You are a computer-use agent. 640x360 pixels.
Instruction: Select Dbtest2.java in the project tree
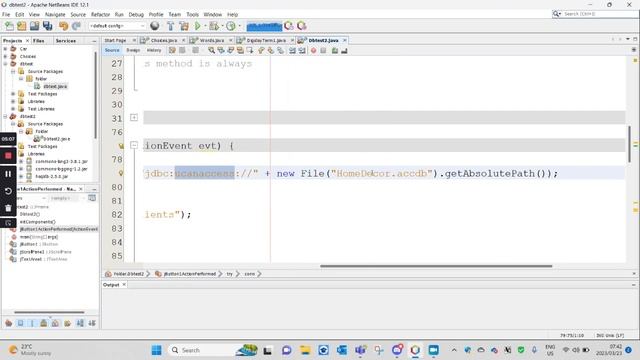tap(57, 139)
